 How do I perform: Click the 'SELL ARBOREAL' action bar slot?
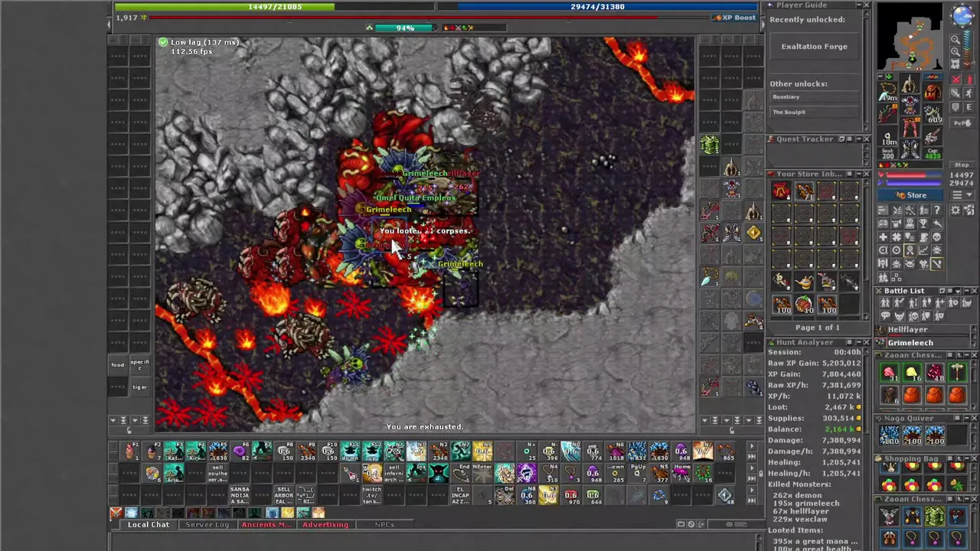tap(283, 495)
